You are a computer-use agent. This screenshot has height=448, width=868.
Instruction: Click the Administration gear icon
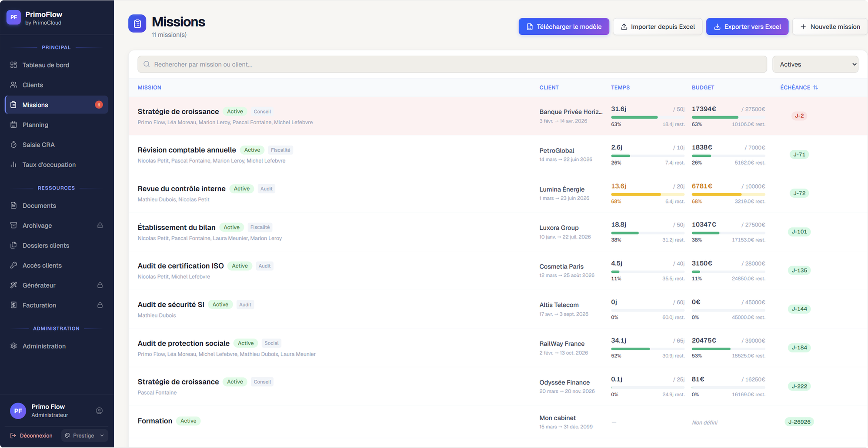13,346
